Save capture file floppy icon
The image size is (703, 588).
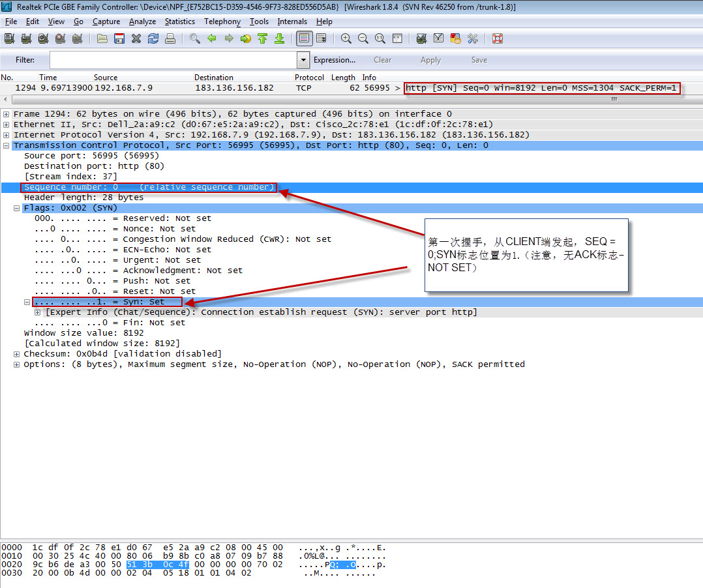pos(119,38)
